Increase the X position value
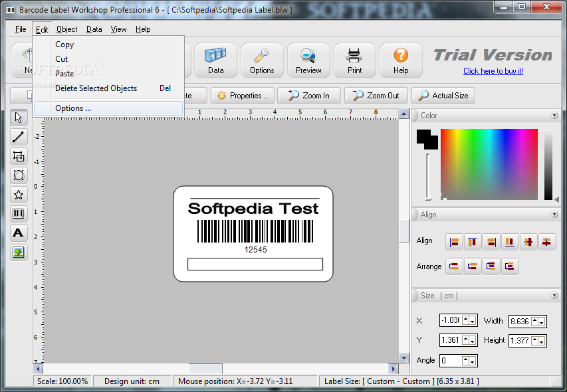The height and width of the screenshot is (392, 567). [x=466, y=320]
